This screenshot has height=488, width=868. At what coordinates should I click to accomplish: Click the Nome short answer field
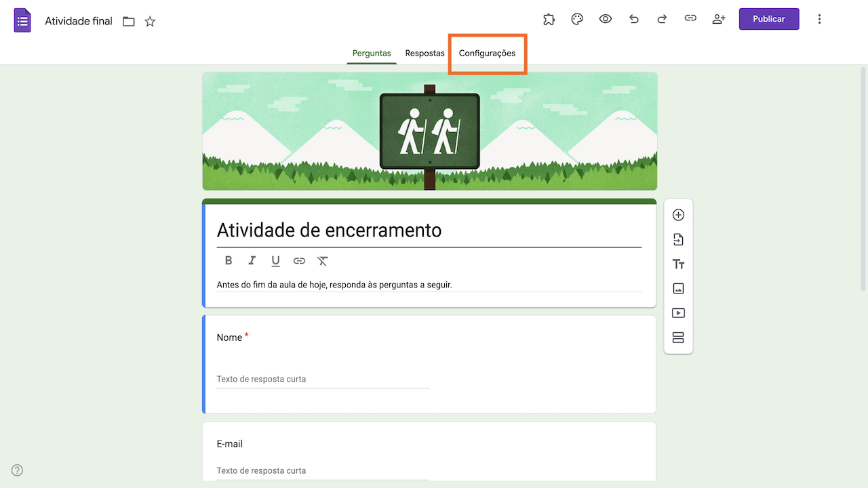(322, 378)
